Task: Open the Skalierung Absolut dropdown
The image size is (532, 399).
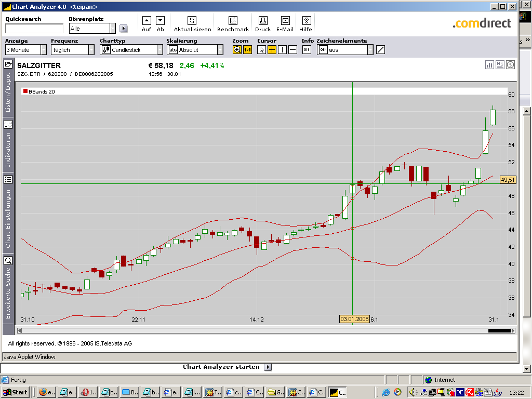Action: coord(220,50)
